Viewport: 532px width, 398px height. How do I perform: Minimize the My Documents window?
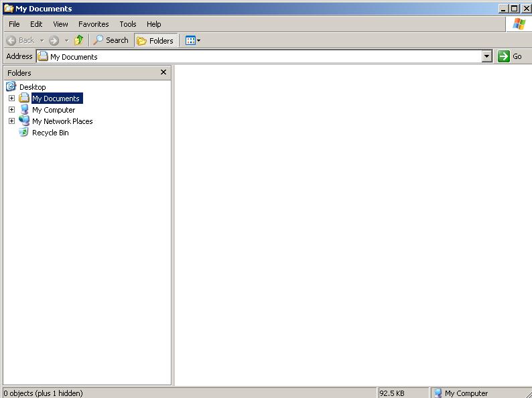[x=503, y=9]
